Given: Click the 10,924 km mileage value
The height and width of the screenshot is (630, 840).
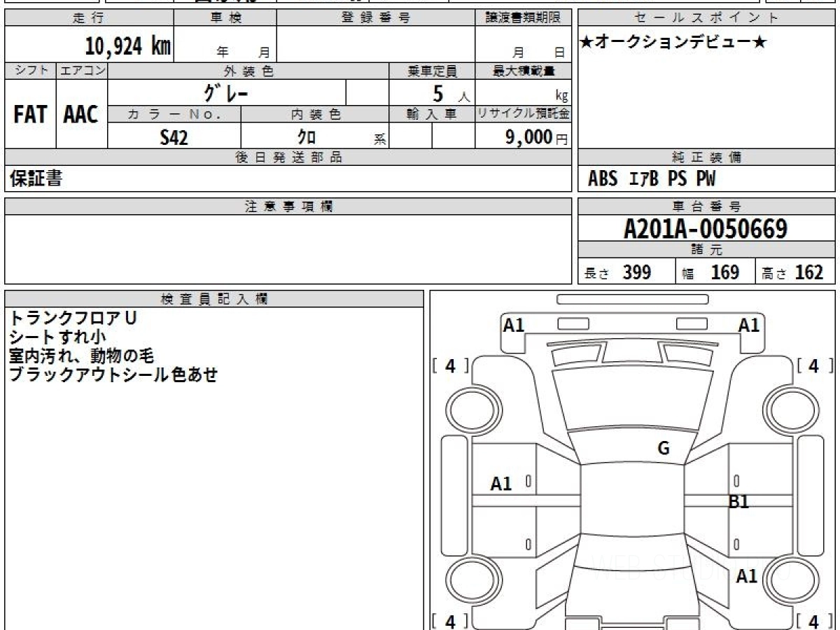Looking at the screenshot, I should point(128,46).
